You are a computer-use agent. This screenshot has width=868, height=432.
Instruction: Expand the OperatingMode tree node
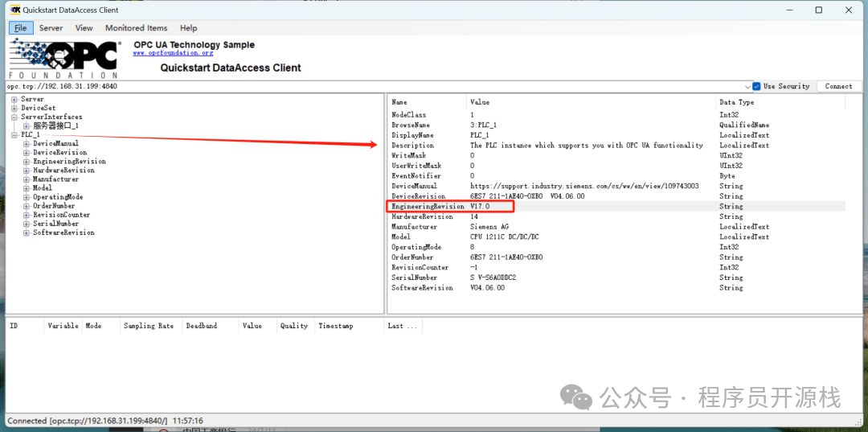(26, 196)
